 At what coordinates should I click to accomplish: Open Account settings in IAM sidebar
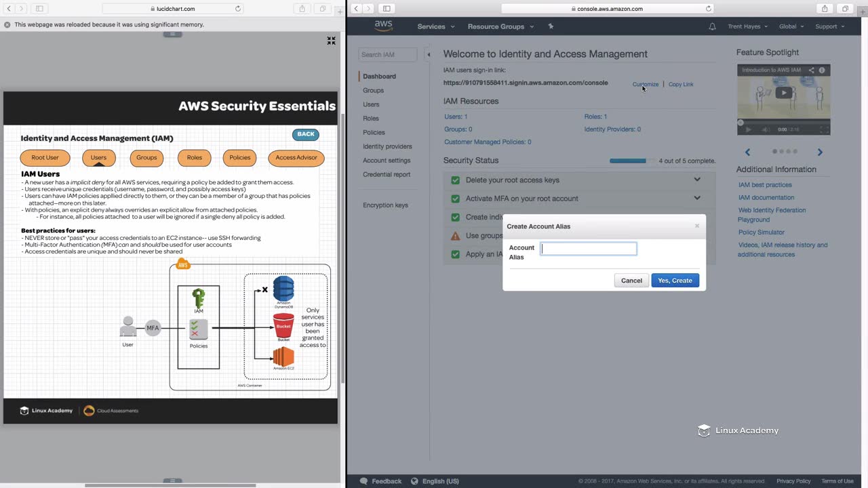click(x=387, y=161)
